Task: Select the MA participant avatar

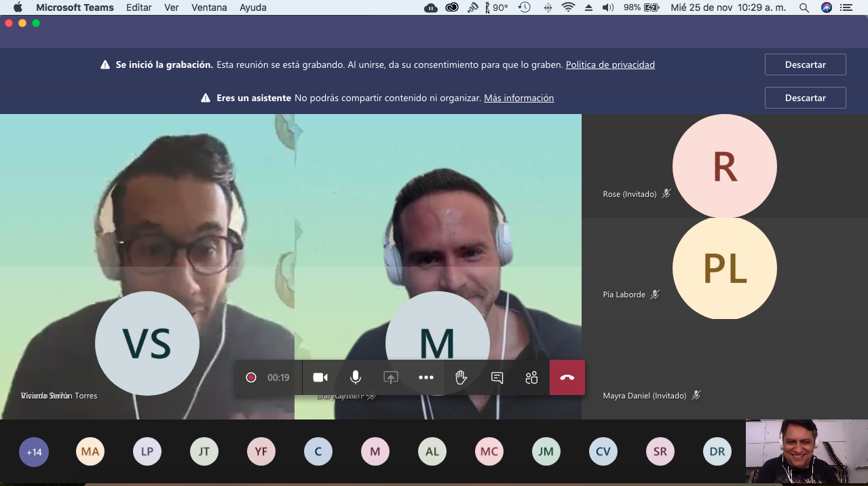Action: pyautogui.click(x=90, y=452)
